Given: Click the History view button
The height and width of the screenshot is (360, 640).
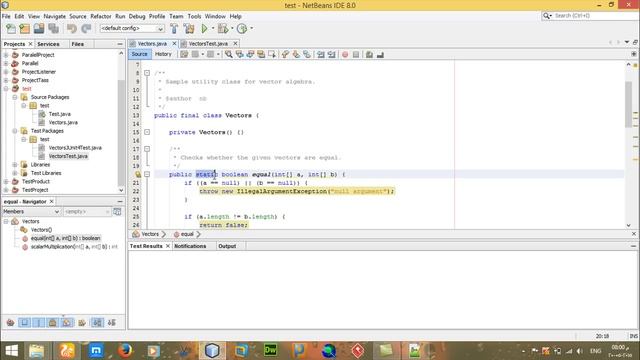Looking at the screenshot, I should coord(163,54).
